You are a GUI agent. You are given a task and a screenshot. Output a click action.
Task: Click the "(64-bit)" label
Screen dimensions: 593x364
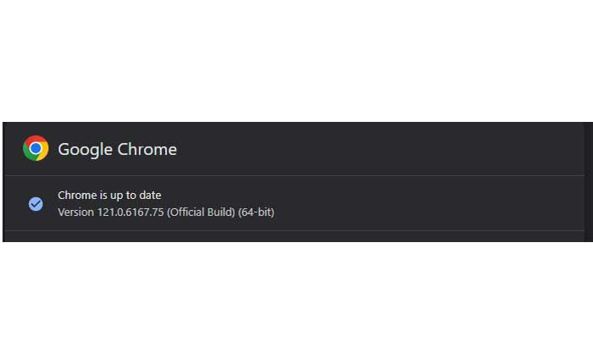[x=257, y=212]
